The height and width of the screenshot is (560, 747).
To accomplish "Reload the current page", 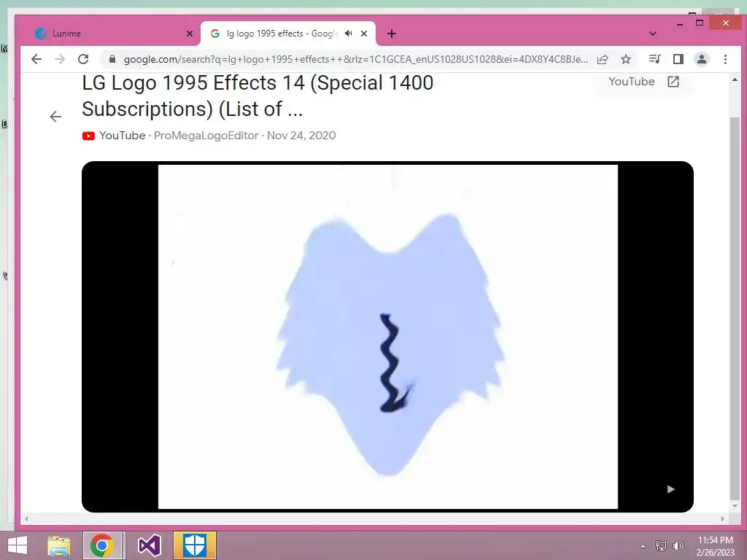I will pos(83,59).
